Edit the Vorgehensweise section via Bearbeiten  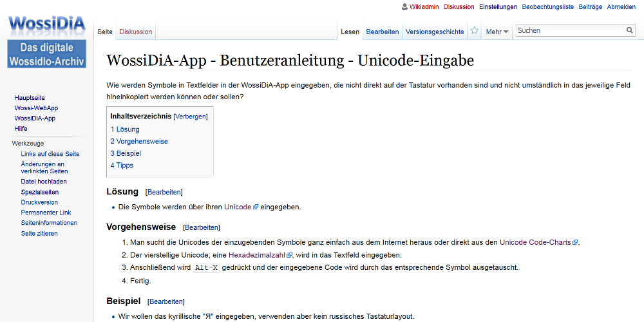tap(201, 227)
